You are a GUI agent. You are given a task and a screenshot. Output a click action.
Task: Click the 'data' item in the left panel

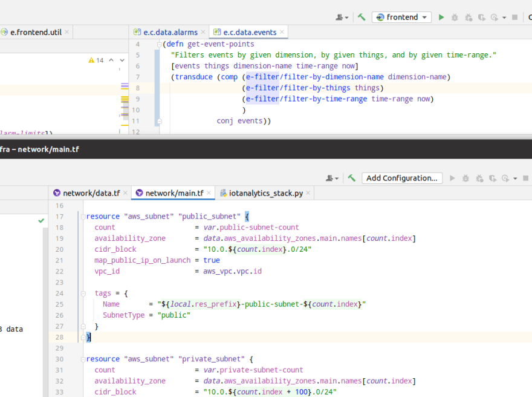(15, 329)
